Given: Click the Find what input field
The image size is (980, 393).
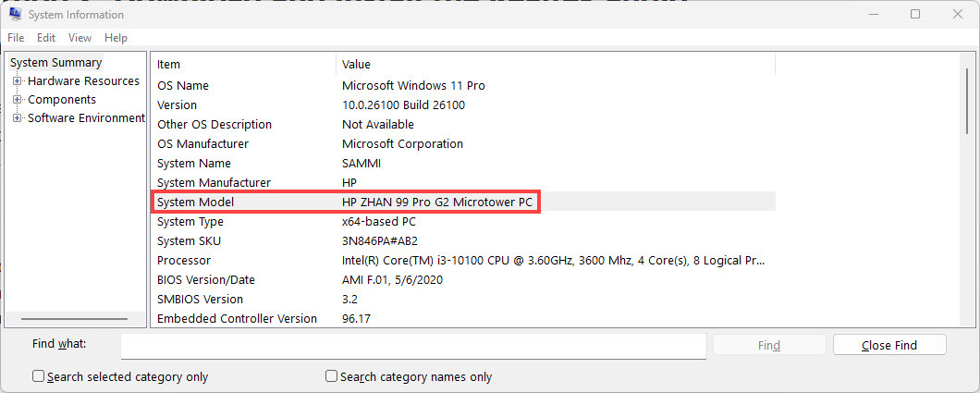Looking at the screenshot, I should pyautogui.click(x=413, y=345).
